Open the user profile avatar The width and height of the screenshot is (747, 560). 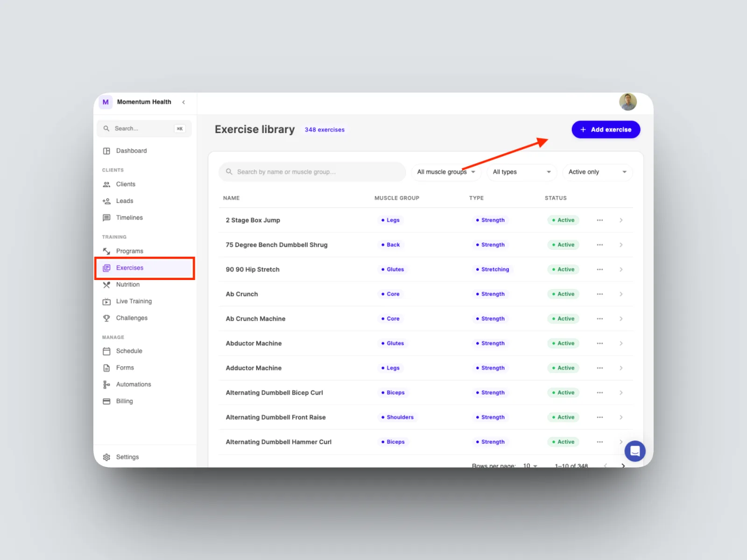(628, 102)
